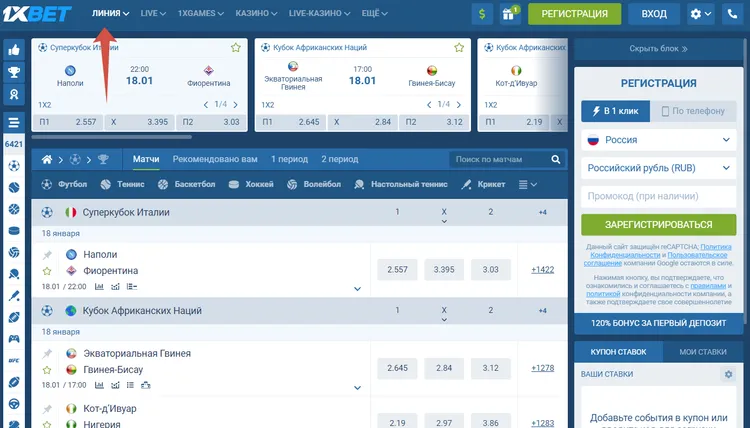Image resolution: width=750 pixels, height=428 pixels.
Task: Open the LIVE dropdown menu
Action: 153,13
